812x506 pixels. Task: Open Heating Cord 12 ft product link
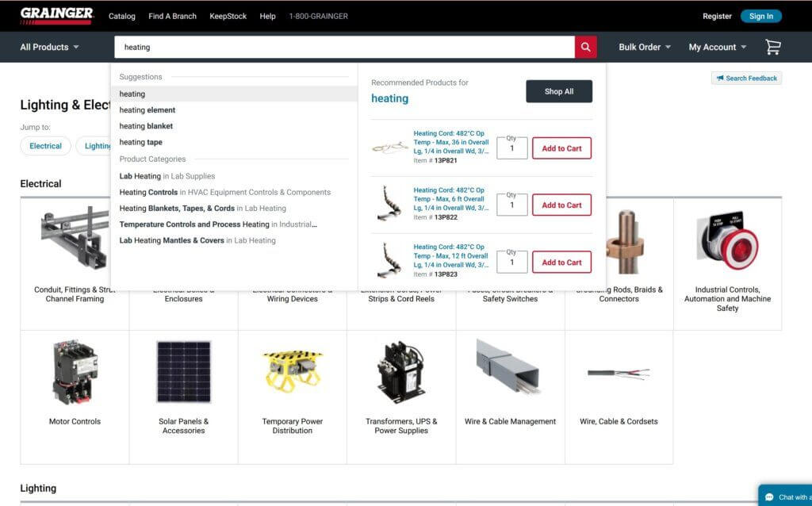[451, 256]
